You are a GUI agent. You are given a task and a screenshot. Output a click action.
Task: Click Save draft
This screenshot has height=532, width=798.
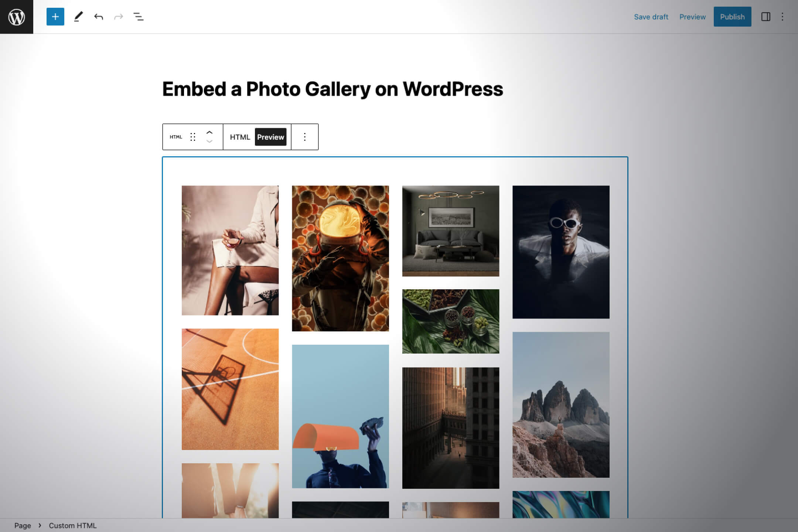(651, 17)
